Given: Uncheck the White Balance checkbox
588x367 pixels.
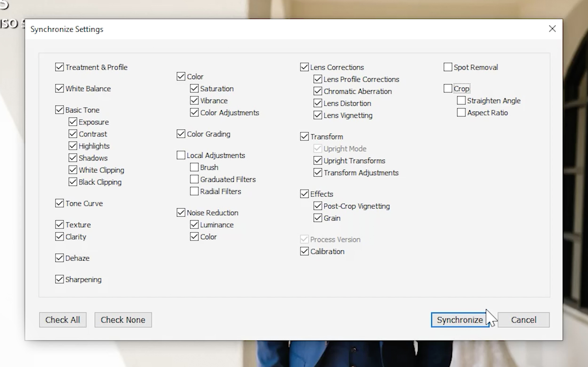Looking at the screenshot, I should (60, 88).
